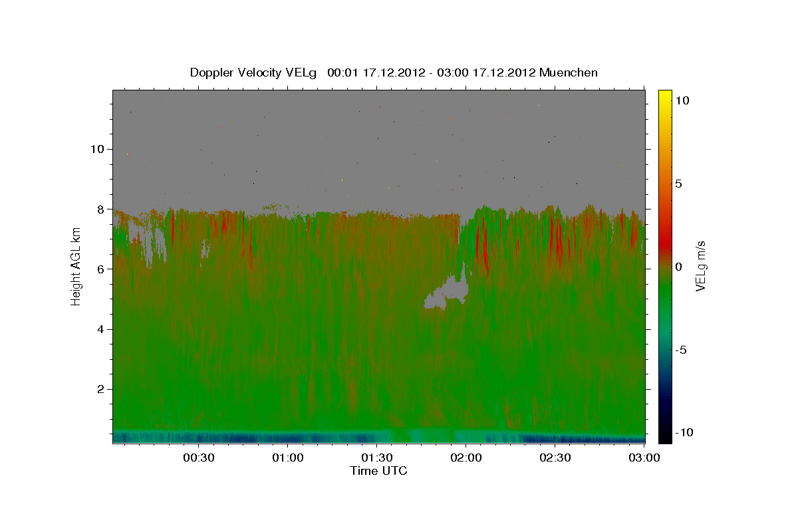Click the height axis label 4
This screenshot has width=798, height=532.
99,329
